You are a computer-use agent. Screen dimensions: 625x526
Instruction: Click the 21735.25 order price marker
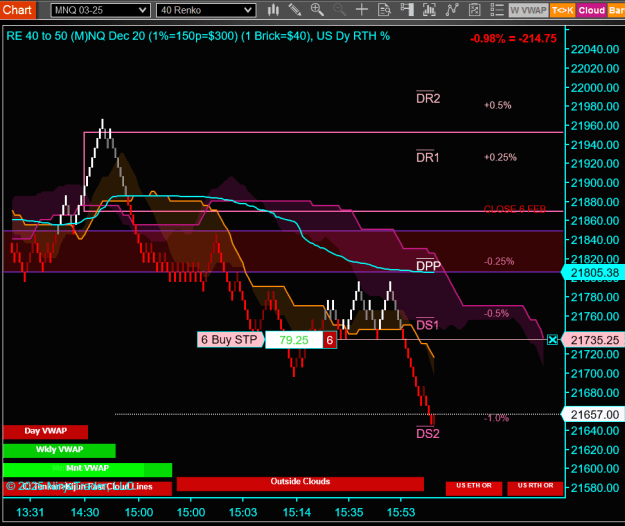(x=594, y=340)
